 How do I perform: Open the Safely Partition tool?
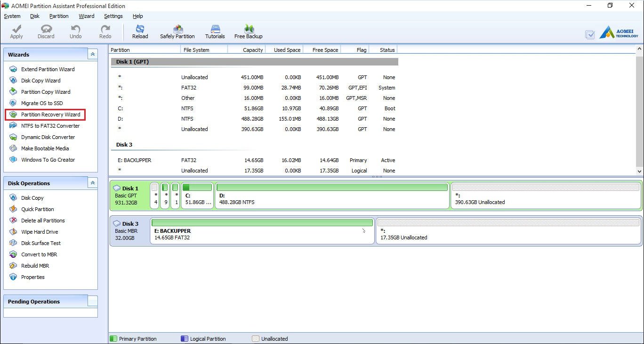[177, 32]
